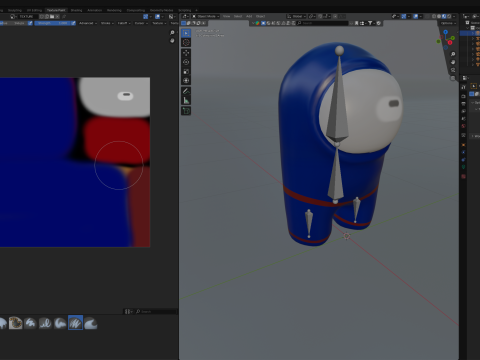
Task: Open the Modifiers properties tab
Action: 463,152
